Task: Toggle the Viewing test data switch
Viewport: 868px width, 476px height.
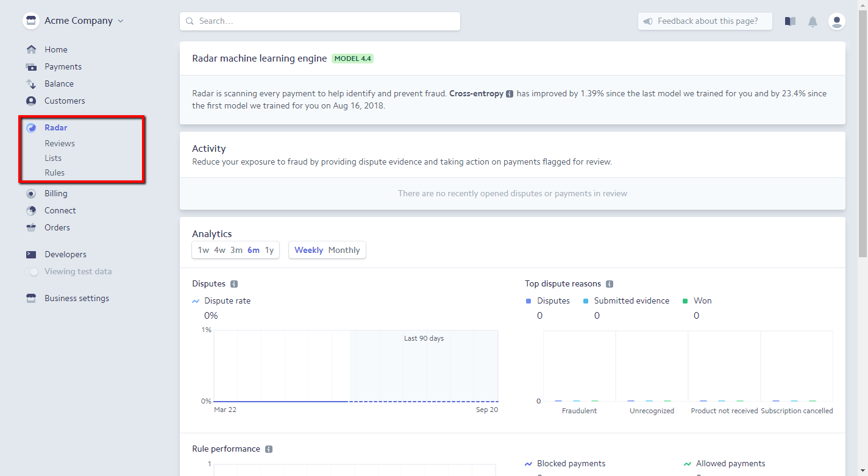Action: pyautogui.click(x=31, y=271)
